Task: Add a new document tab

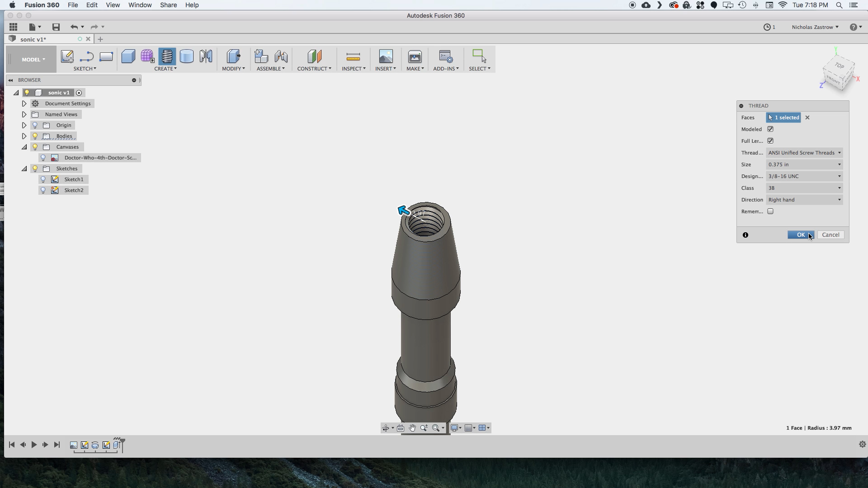Action: pyautogui.click(x=100, y=39)
